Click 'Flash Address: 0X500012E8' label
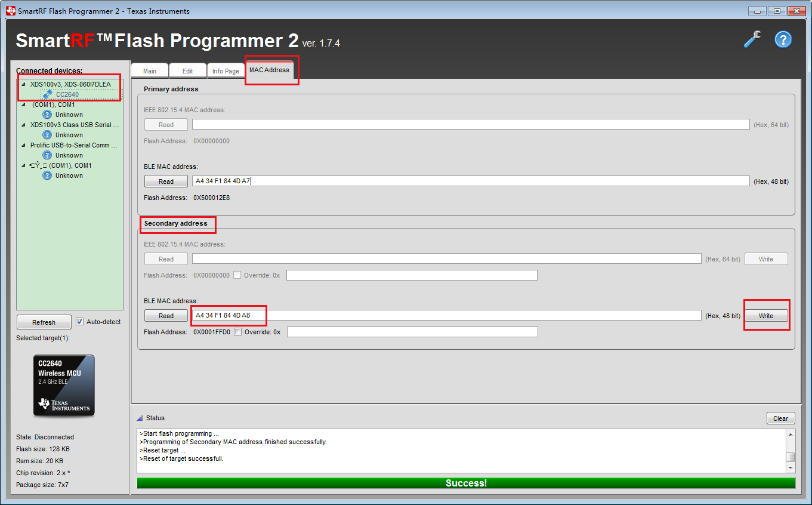812x505 pixels. coord(187,198)
